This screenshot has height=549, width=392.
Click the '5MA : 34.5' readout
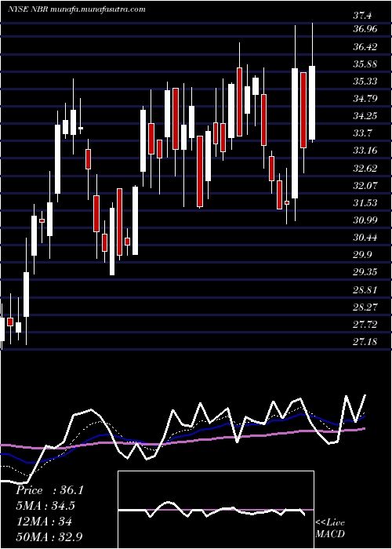[45, 506]
